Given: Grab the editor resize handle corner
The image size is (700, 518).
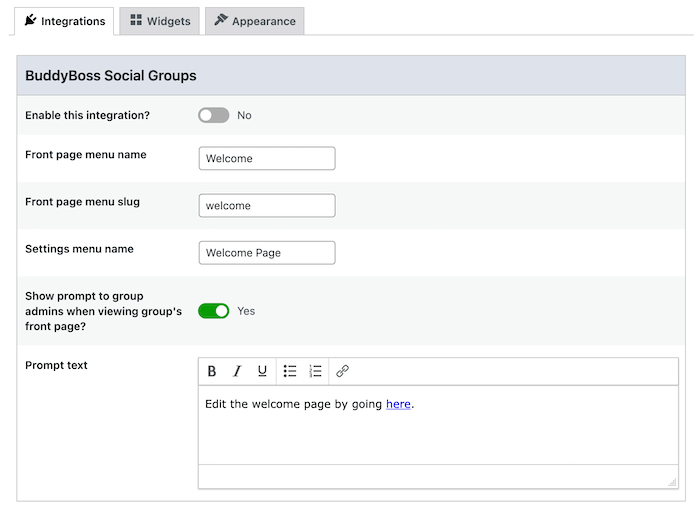Looking at the screenshot, I should point(672,482).
